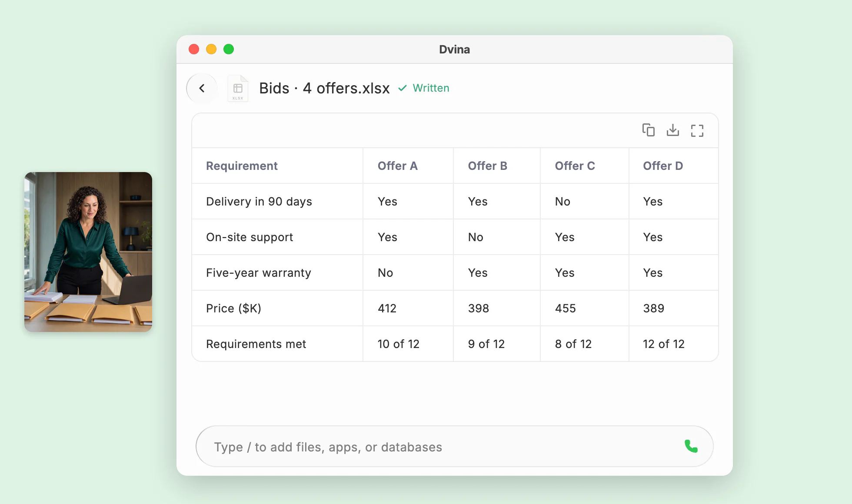The height and width of the screenshot is (504, 852).
Task: Open the woman at desk photo thumbnail
Action: point(88,252)
